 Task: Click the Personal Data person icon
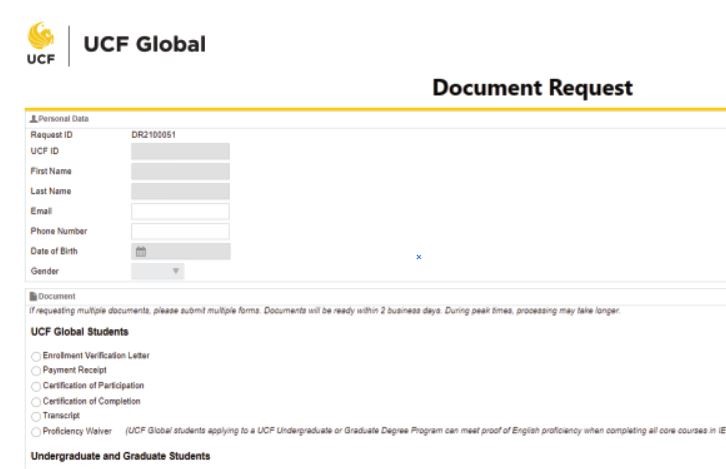33,119
